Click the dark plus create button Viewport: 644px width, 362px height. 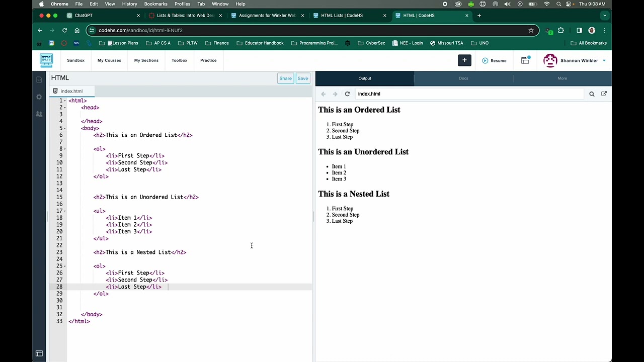[464, 60]
